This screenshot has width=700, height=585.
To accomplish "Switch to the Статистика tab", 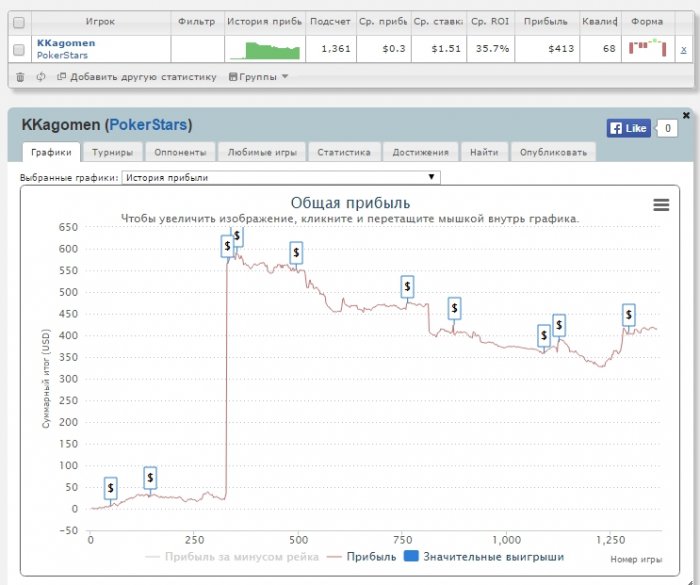I will [x=344, y=152].
